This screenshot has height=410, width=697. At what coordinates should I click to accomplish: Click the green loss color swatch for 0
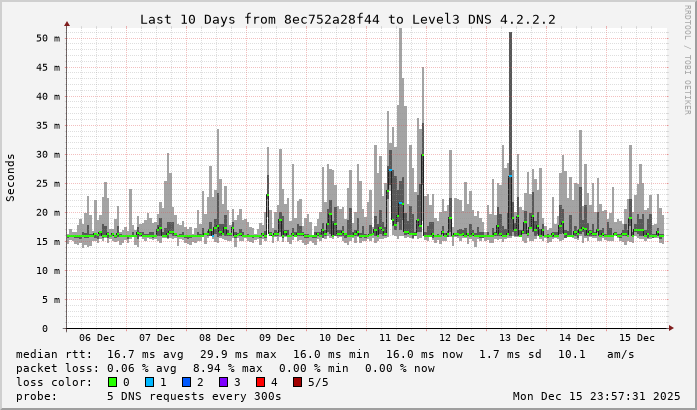(x=112, y=382)
